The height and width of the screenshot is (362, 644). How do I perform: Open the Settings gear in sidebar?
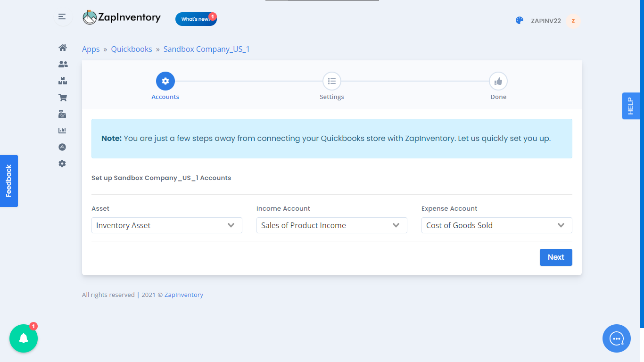(x=62, y=164)
